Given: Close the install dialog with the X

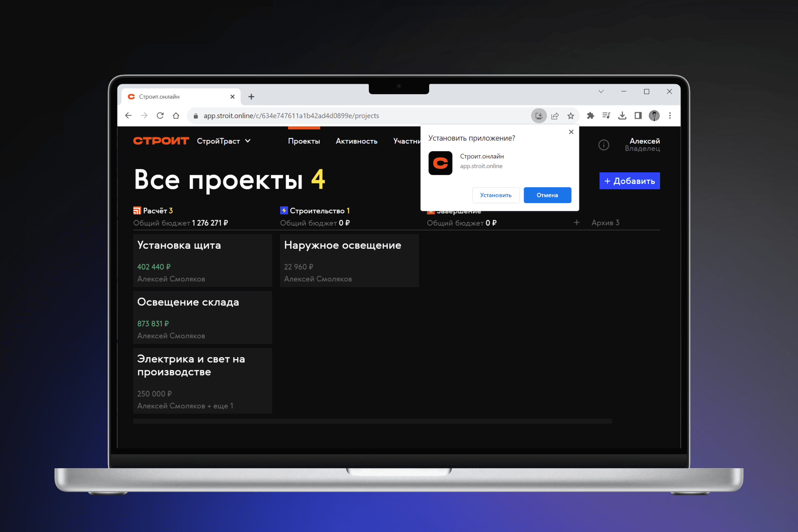Looking at the screenshot, I should click(x=571, y=132).
